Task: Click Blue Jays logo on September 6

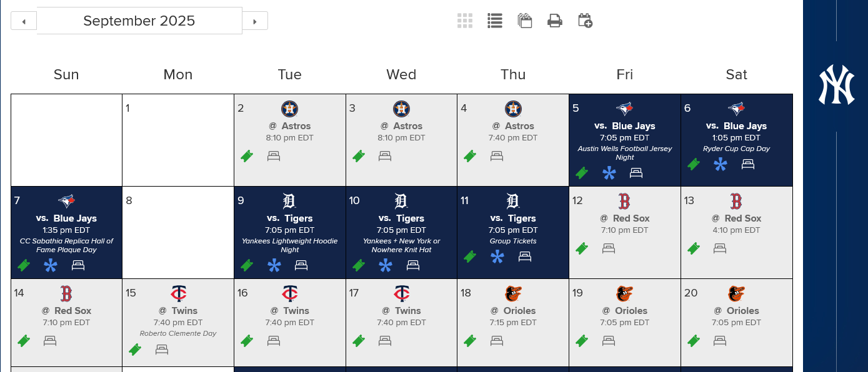Action: pyautogui.click(x=737, y=109)
